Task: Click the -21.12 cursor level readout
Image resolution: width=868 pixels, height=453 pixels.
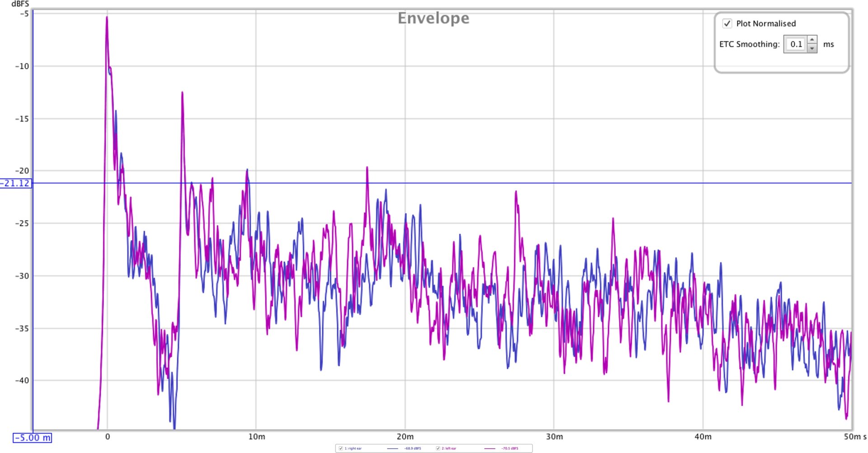Action: click(16, 183)
